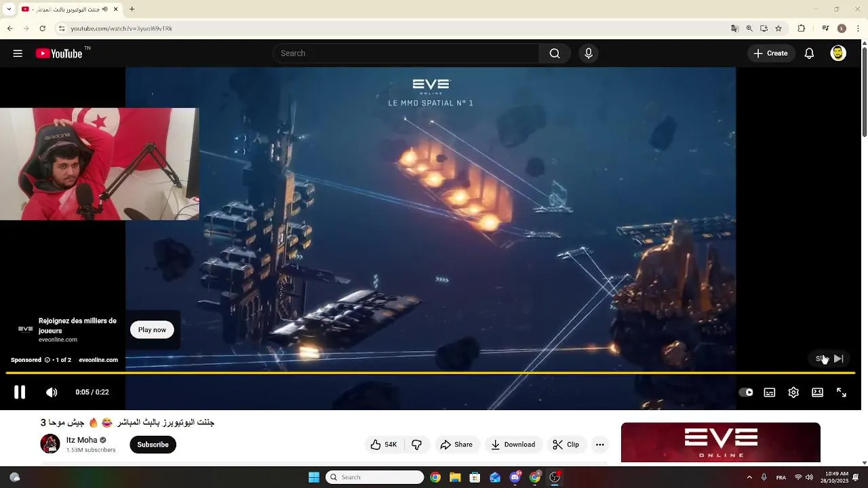Enter full screen mode
Image resolution: width=868 pixels, height=488 pixels.
pyautogui.click(x=842, y=392)
